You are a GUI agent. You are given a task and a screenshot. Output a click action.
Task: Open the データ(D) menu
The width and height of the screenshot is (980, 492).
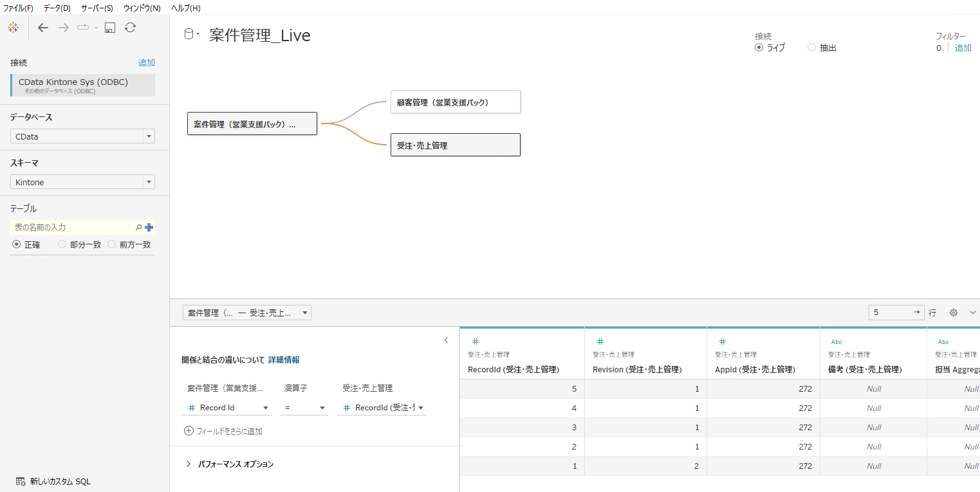pos(57,8)
